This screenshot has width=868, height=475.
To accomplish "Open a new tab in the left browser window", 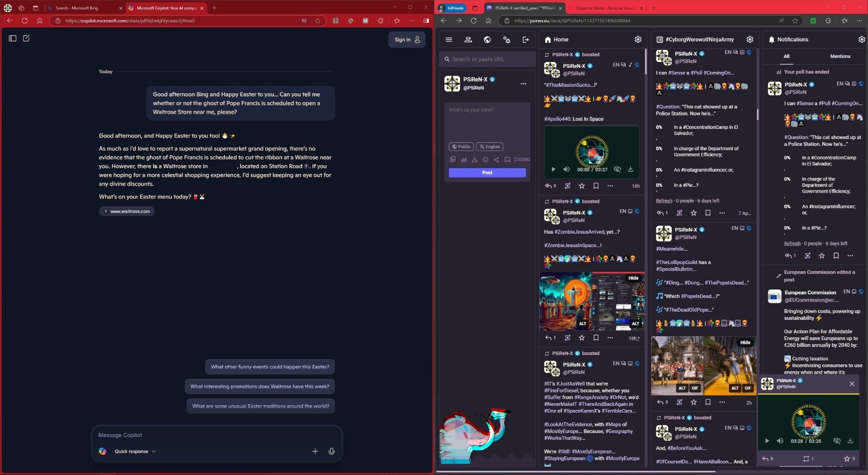I will [214, 8].
